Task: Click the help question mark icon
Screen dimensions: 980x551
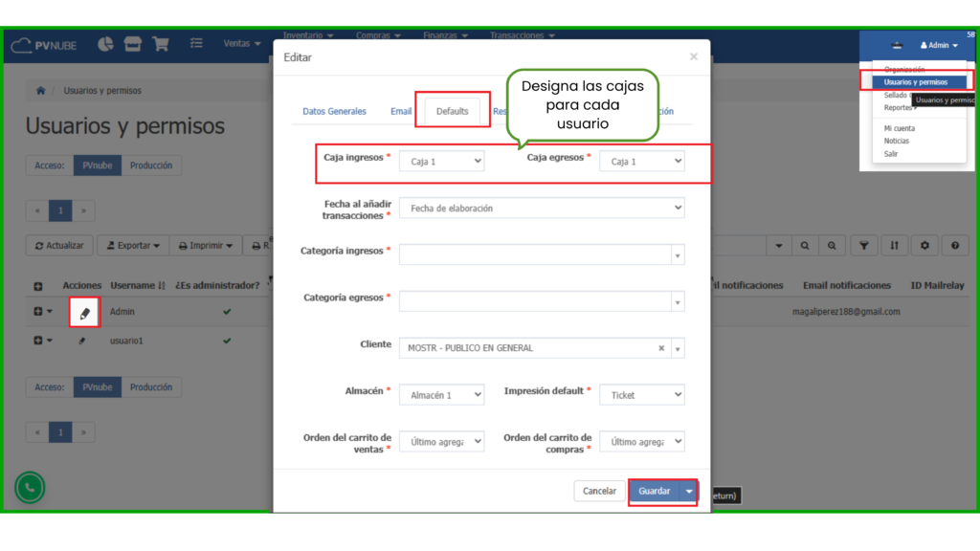Action: point(954,246)
